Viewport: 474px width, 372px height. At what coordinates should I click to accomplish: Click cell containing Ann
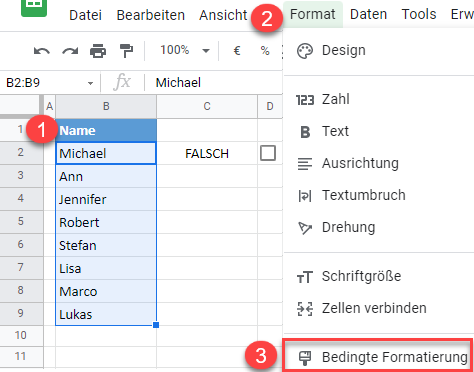106,176
